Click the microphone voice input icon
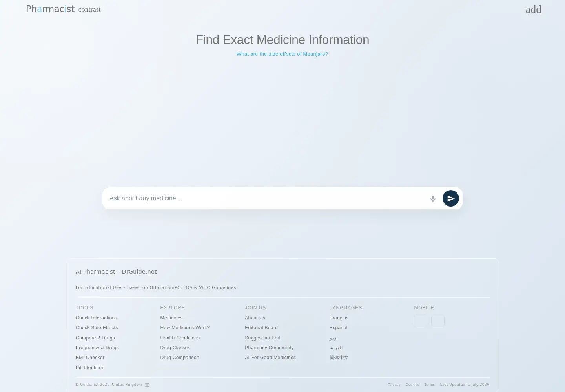The image size is (565, 392). coord(433,199)
